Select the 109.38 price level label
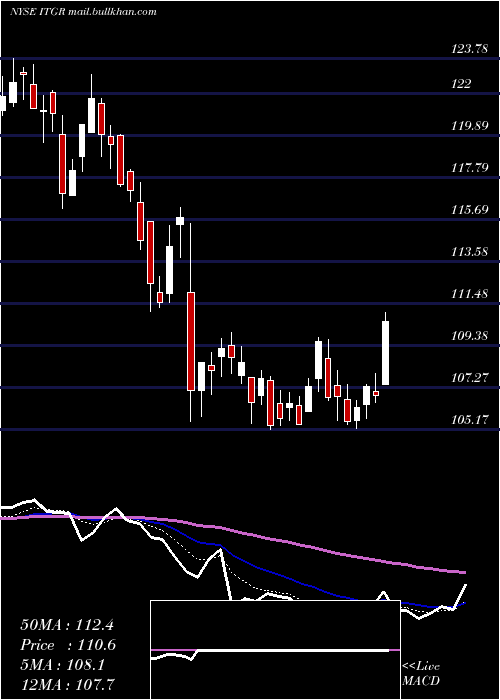The height and width of the screenshot is (700, 500). pyautogui.click(x=469, y=336)
